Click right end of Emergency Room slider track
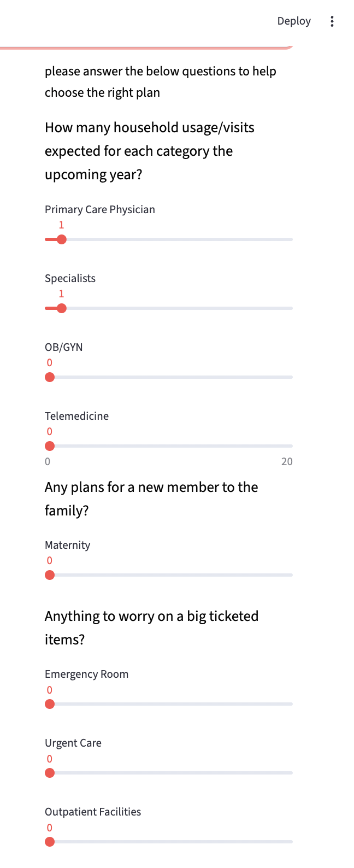Screen dimensions: 354x868 point(290,704)
